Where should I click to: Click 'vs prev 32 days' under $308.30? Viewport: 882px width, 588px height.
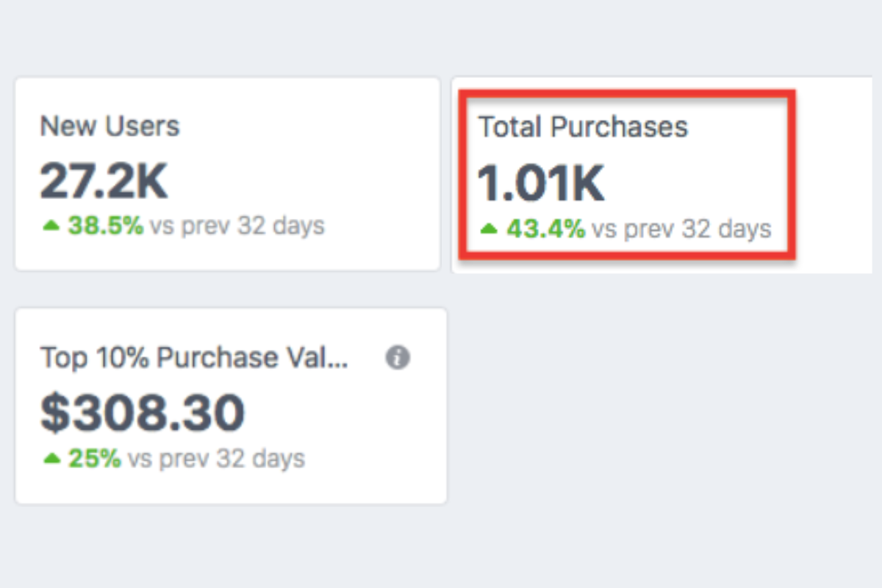[216, 459]
